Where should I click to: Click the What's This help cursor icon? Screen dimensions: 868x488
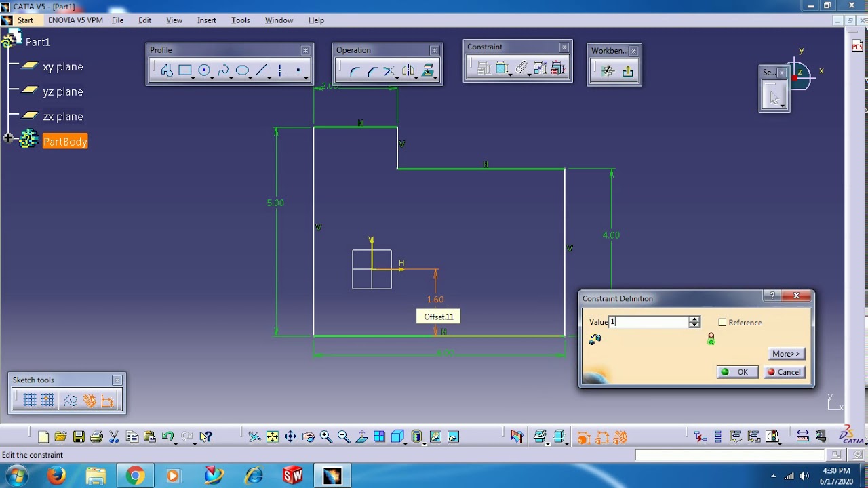[x=206, y=437]
